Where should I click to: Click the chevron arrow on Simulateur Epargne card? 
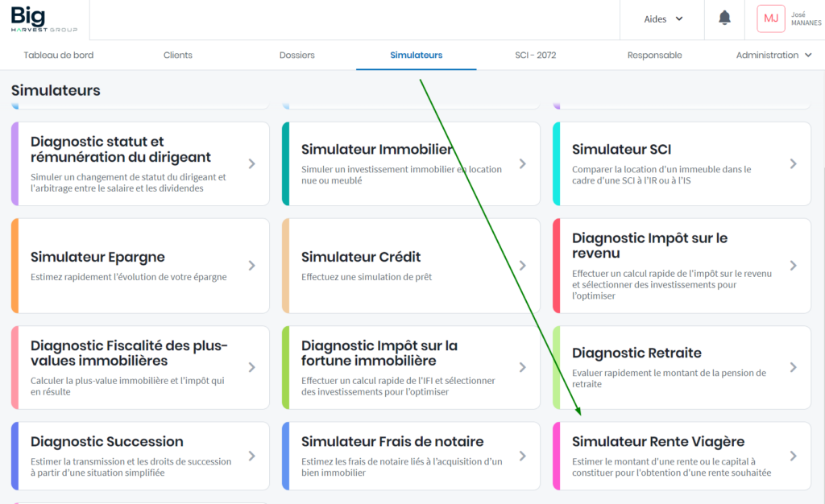(x=251, y=265)
